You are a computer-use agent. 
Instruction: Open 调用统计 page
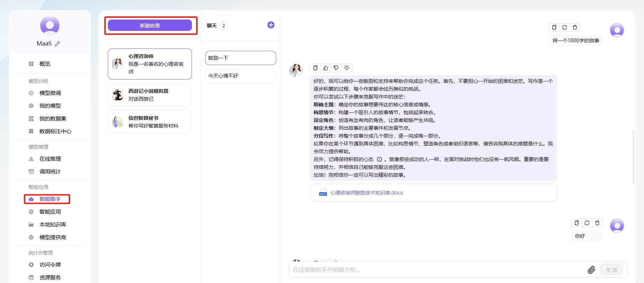point(50,171)
